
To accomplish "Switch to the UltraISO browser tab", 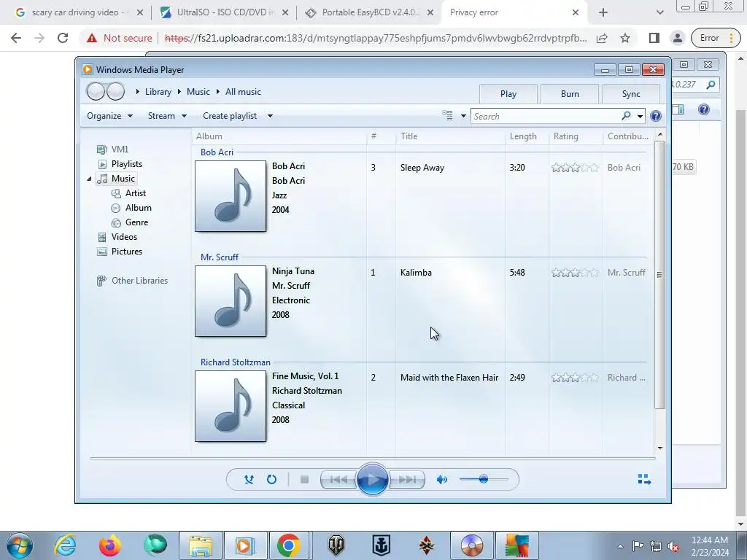I will click(225, 12).
